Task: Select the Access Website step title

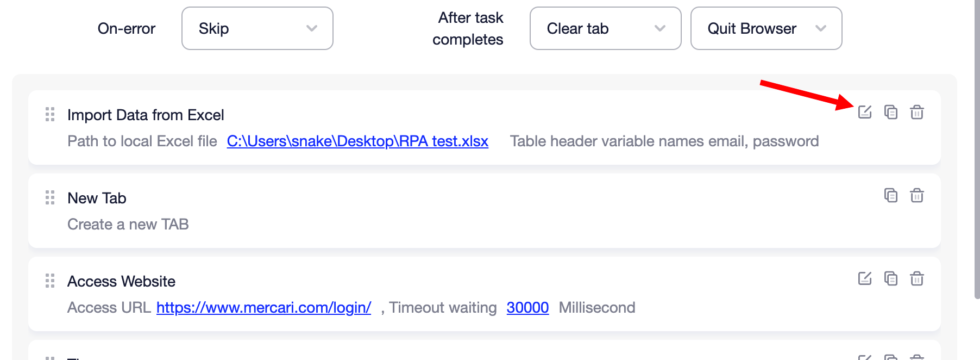Action: tap(121, 282)
